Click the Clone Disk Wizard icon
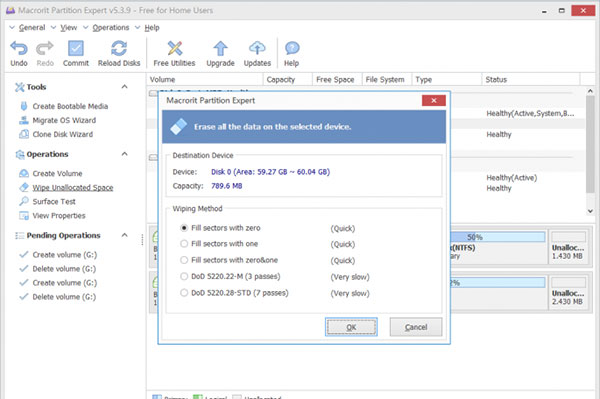Screen dimensions: 600x399 click(24, 134)
